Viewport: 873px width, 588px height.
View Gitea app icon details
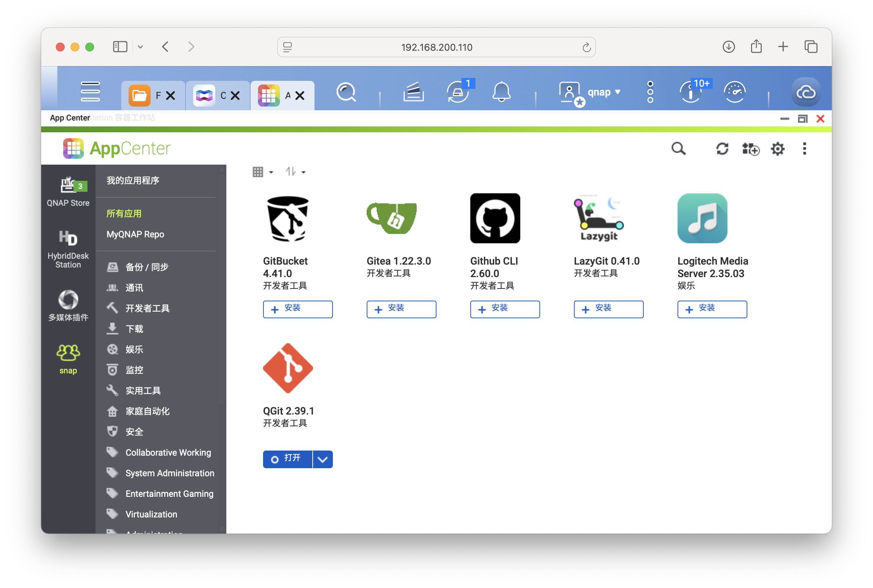392,219
